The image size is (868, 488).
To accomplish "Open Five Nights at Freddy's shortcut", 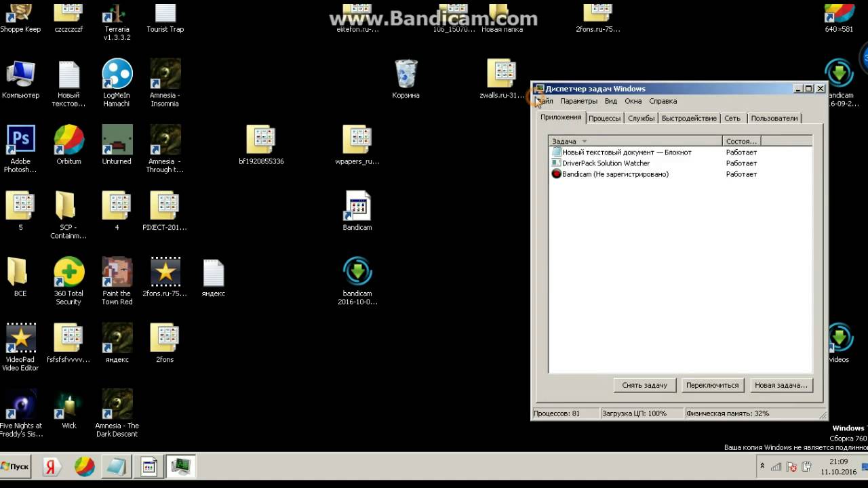I will [x=20, y=413].
